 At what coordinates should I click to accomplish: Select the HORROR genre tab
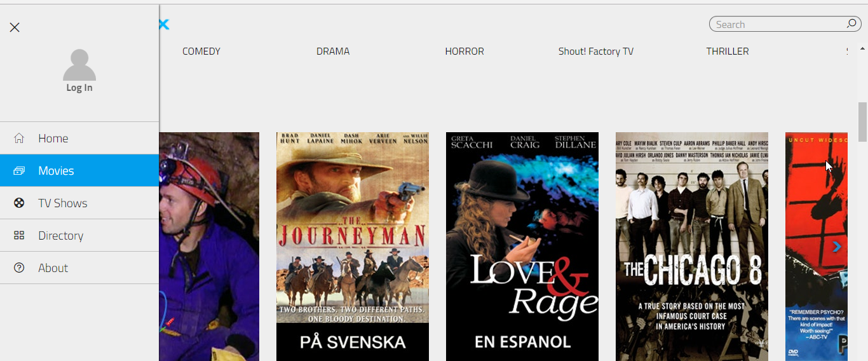465,51
